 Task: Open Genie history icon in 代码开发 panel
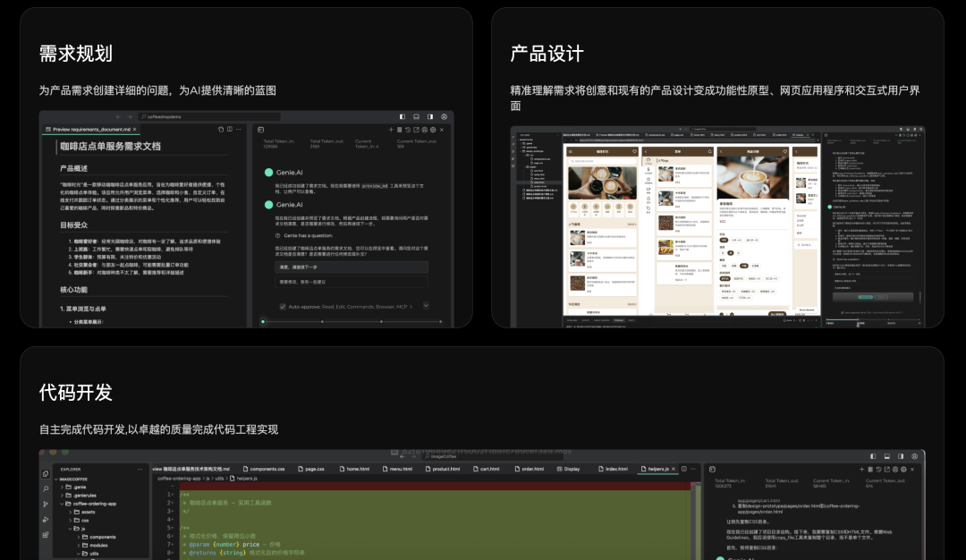[878, 470]
